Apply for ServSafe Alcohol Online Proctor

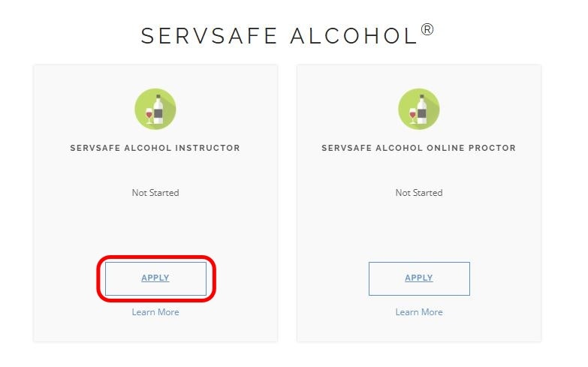tap(419, 278)
